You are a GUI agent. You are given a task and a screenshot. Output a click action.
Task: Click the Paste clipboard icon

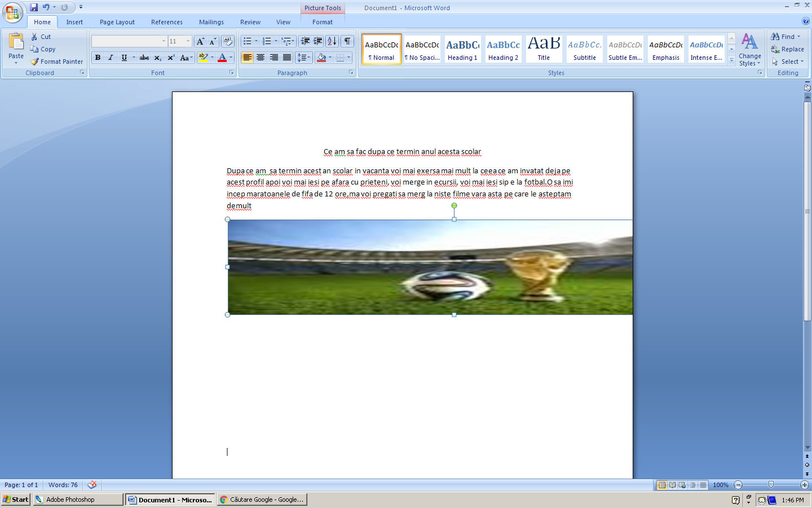tap(16, 41)
